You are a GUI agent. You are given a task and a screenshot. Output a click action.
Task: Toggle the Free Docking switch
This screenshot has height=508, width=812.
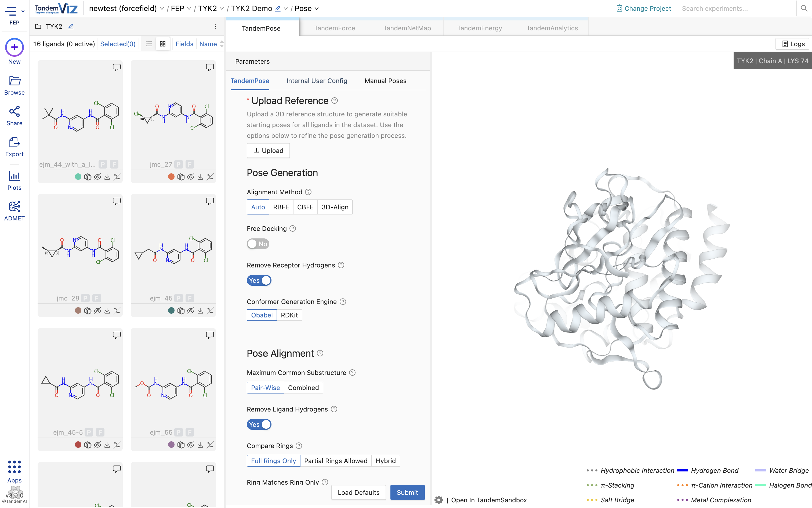point(258,244)
